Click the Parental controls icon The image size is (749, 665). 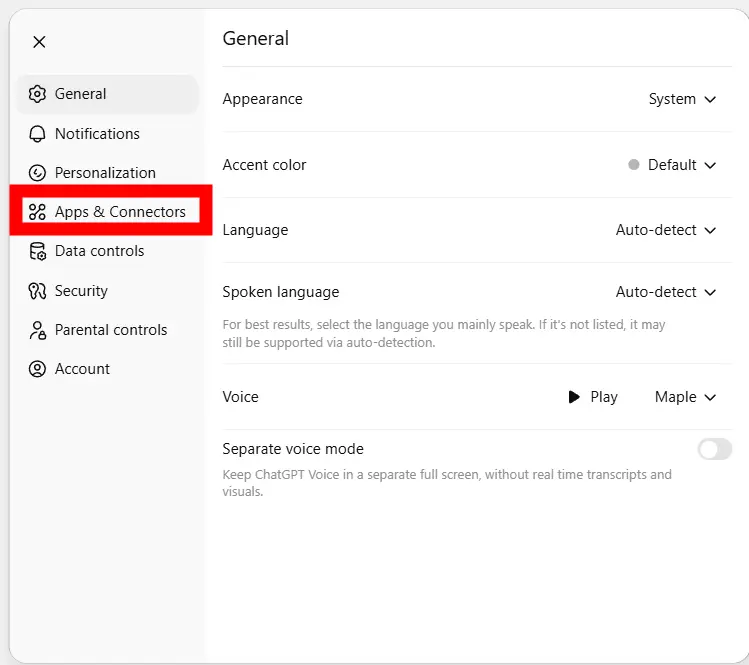(x=37, y=330)
